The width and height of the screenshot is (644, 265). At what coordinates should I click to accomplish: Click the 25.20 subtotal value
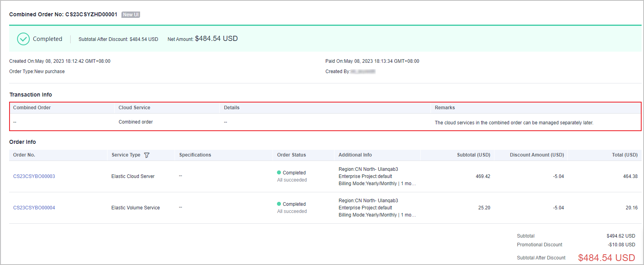[x=484, y=208]
